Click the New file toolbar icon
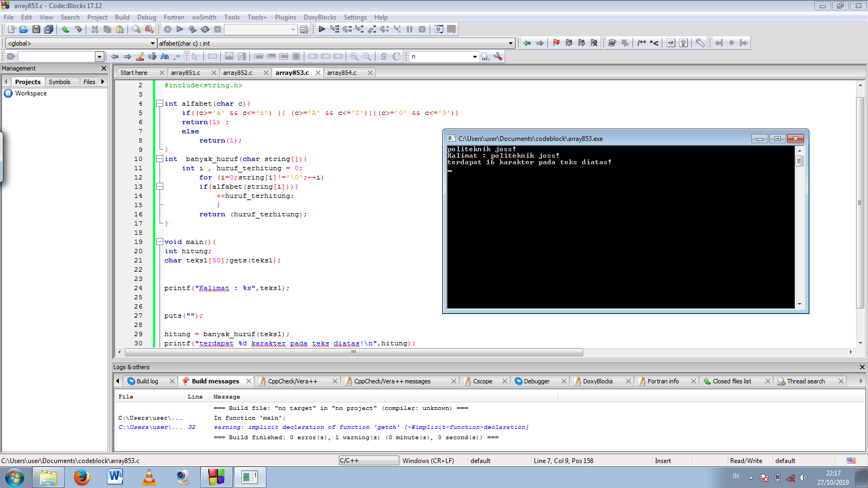This screenshot has width=868, height=488. pyautogui.click(x=11, y=29)
